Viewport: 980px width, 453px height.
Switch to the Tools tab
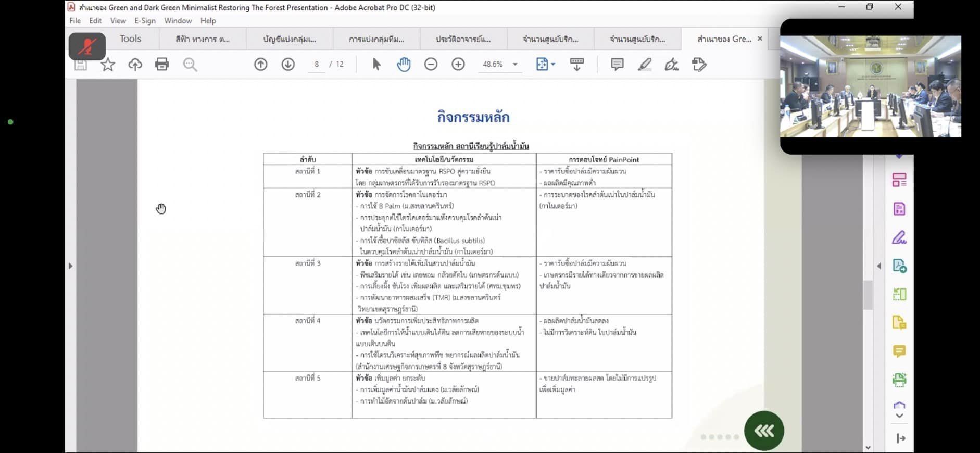(x=130, y=39)
